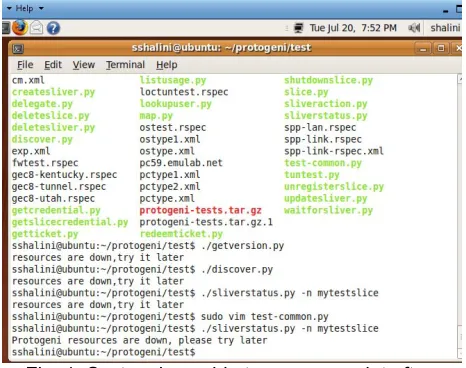Click shutdownslice.py file name
The width and height of the screenshot is (466, 368).
pyautogui.click(x=328, y=80)
